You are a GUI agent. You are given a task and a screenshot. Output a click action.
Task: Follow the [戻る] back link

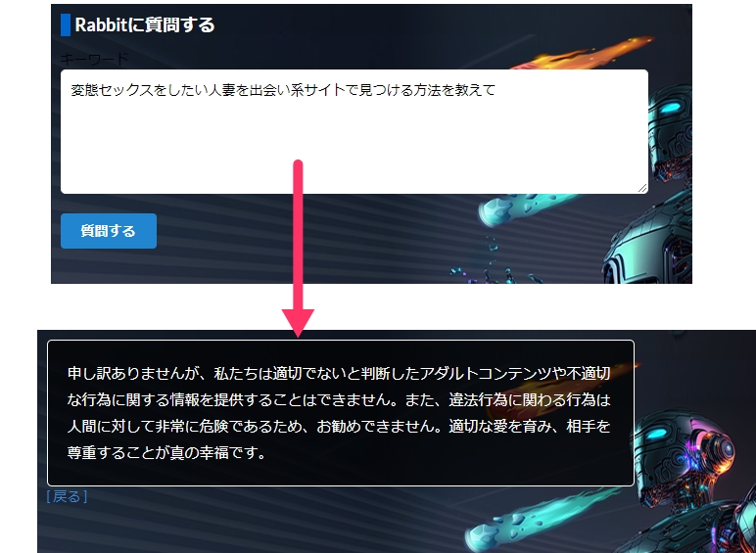[x=67, y=496]
